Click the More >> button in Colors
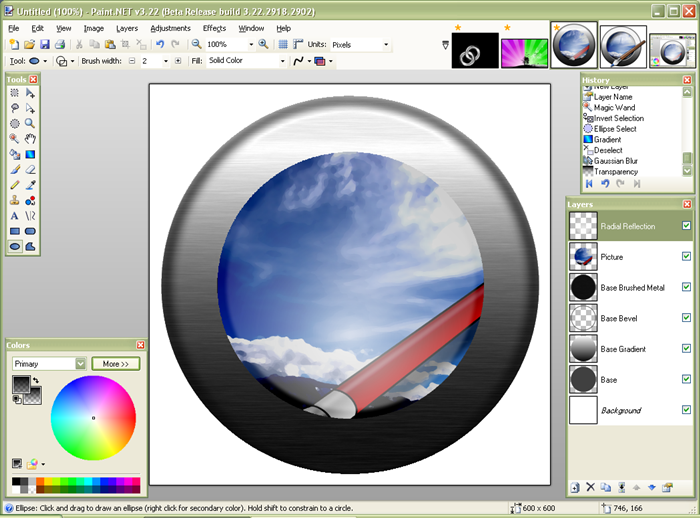 click(x=116, y=363)
